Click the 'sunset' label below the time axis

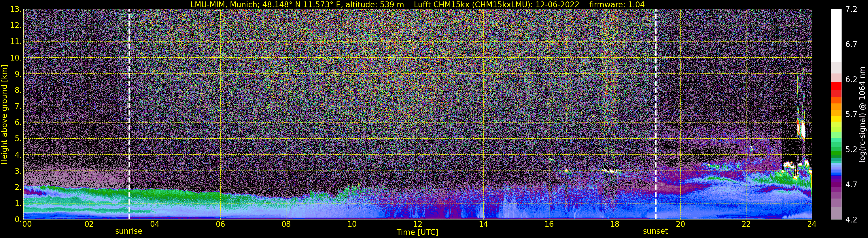pos(655,231)
